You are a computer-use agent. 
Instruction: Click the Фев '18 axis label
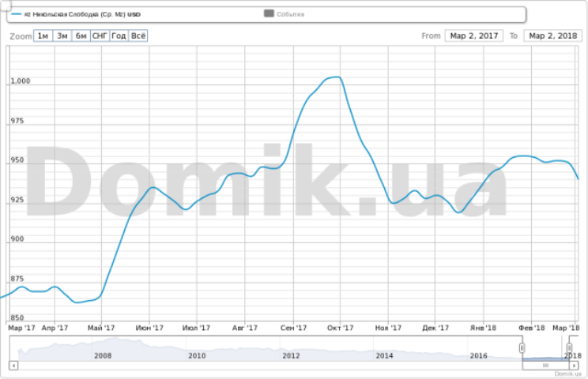pos(532,328)
